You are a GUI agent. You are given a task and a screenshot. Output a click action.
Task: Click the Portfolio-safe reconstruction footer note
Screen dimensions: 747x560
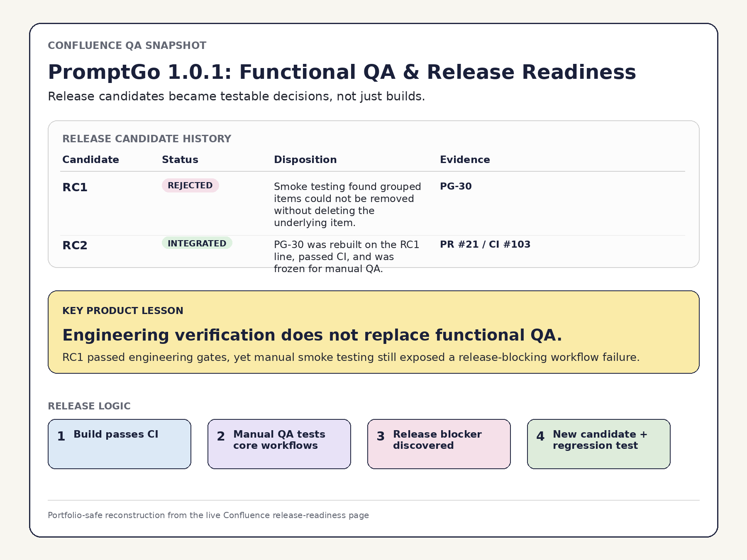[208, 515]
